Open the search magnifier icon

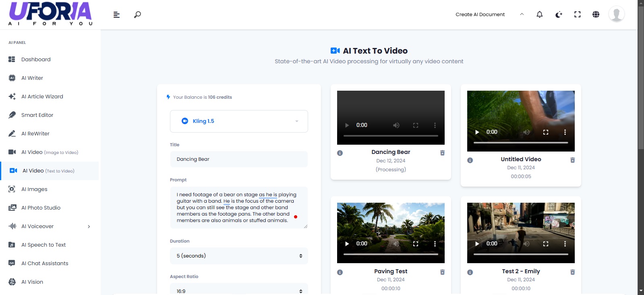click(137, 15)
